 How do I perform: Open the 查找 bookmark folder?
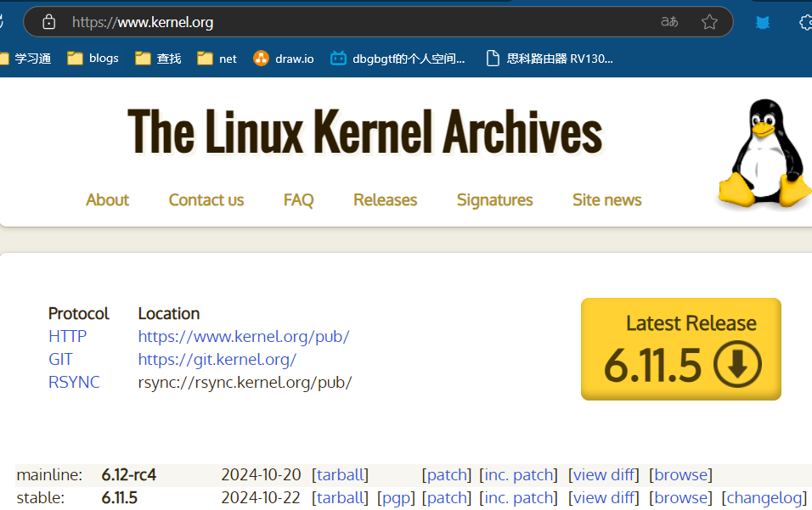pos(159,59)
